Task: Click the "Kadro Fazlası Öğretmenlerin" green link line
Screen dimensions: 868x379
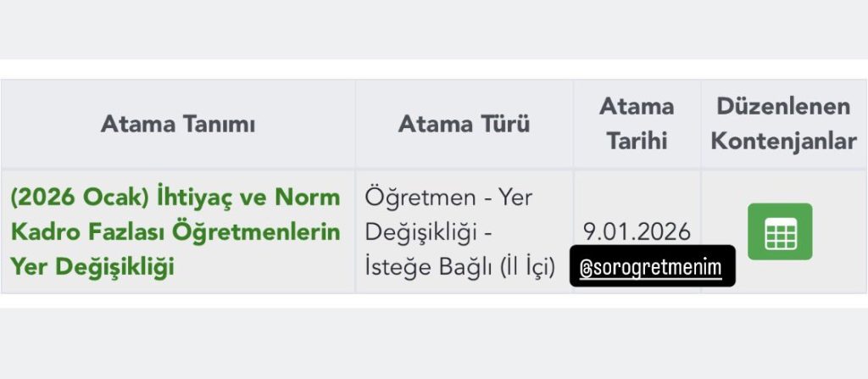Action: (x=175, y=231)
